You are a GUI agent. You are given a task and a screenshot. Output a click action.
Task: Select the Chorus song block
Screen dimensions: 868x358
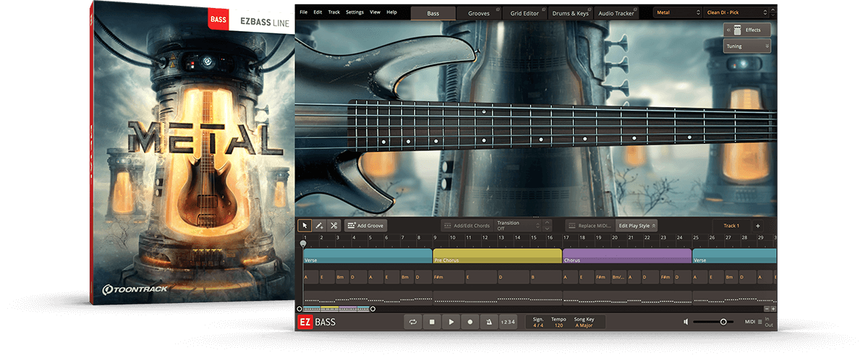pyautogui.click(x=627, y=256)
